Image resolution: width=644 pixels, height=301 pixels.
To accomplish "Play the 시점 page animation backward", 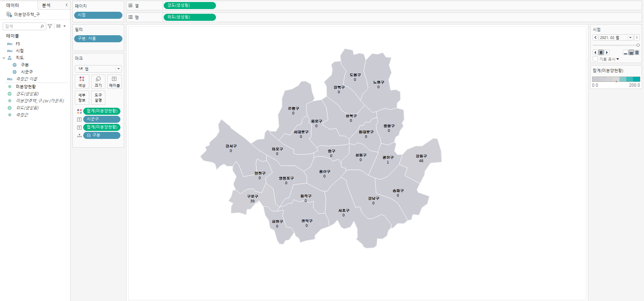I will [595, 52].
